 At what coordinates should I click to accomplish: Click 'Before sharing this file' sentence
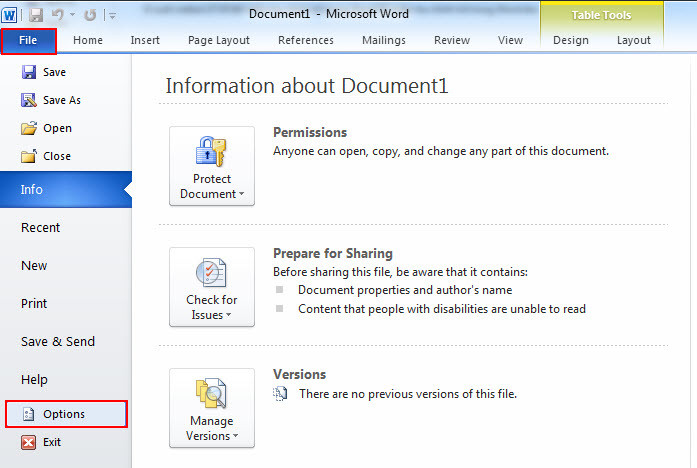click(x=400, y=272)
